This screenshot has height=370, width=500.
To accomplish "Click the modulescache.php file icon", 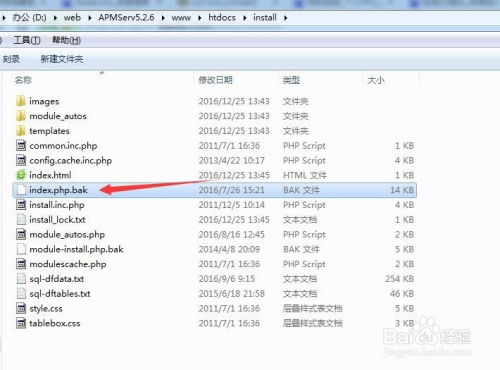I will click(21, 264).
